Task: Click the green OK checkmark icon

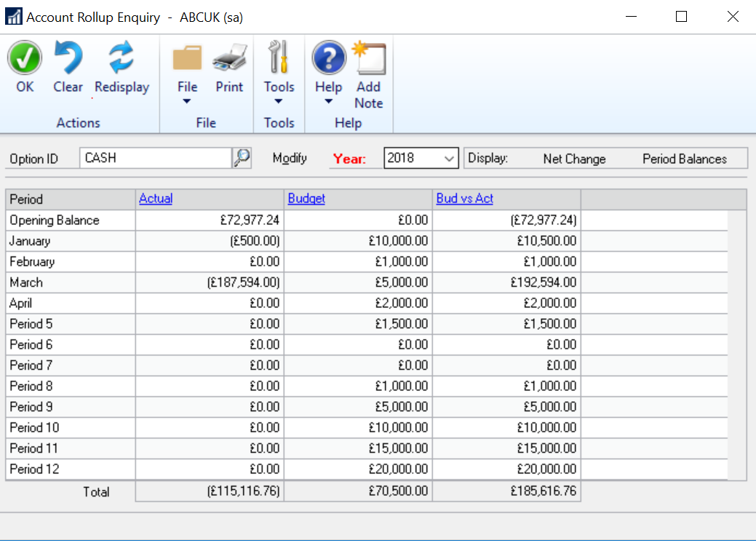Action: (25, 58)
